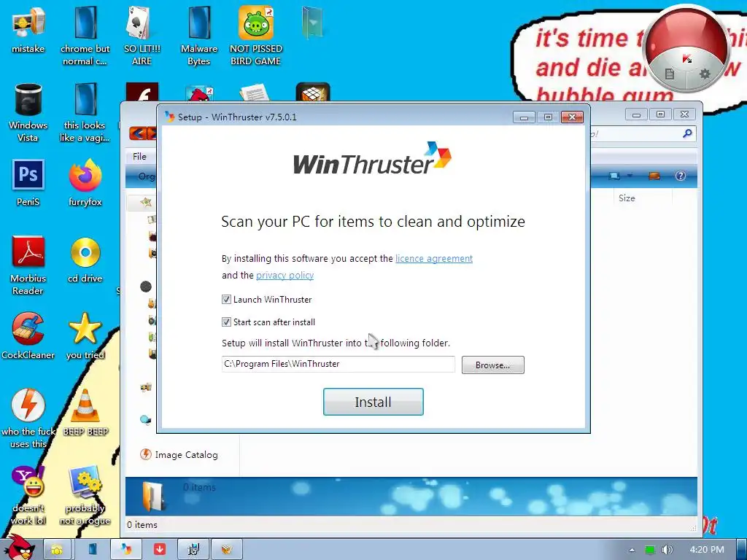This screenshot has height=560, width=747.
Task: Click the yellow folder taskbar button
Action: point(57,549)
